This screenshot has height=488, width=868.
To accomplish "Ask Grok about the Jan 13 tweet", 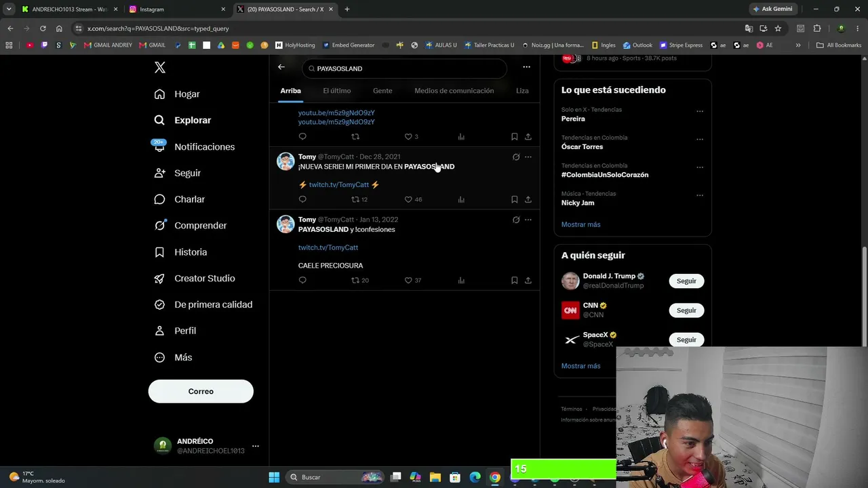I will coord(516,220).
